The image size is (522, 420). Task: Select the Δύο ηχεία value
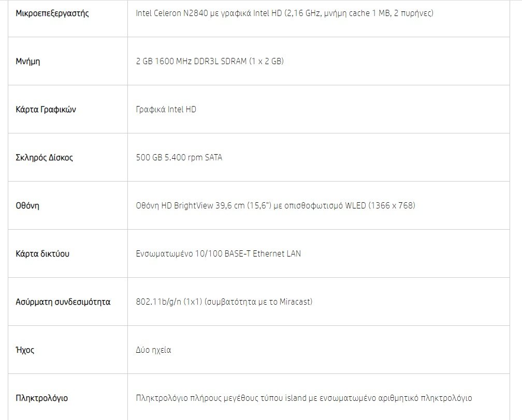click(x=153, y=350)
